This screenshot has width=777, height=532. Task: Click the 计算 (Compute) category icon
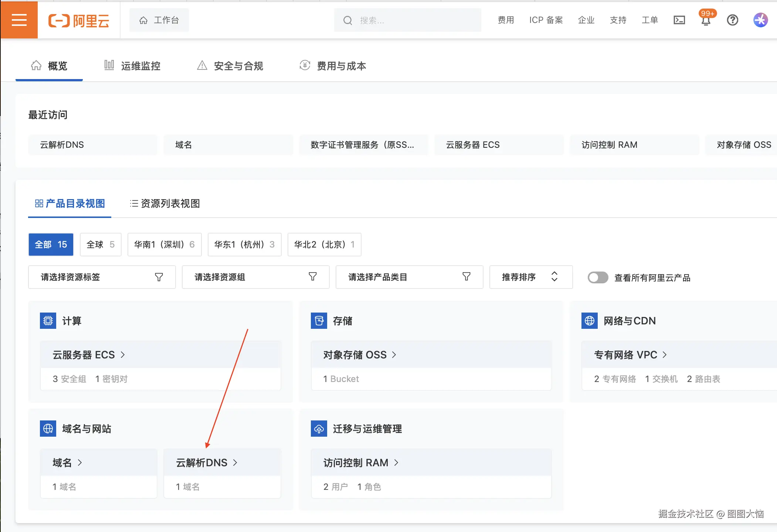click(48, 321)
